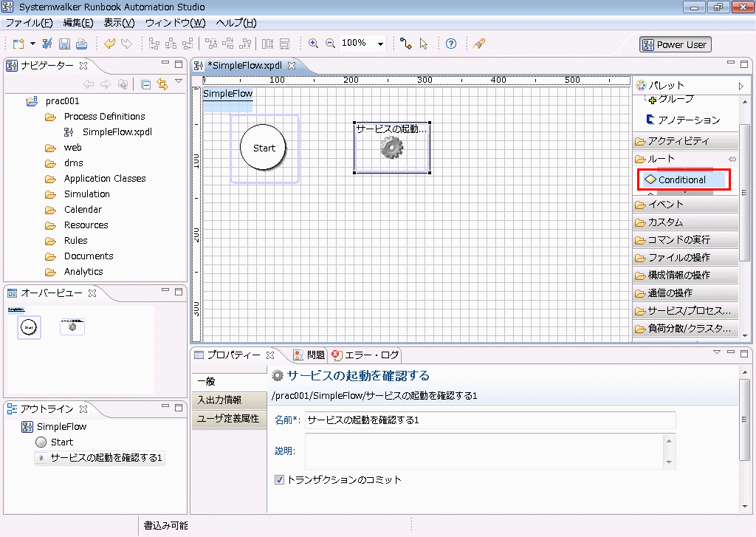Switch to the 問題 tab
Screen dimensions: 756x537
310,355
